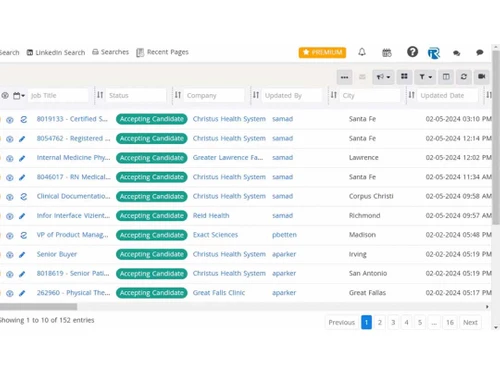Click Accepting Candidate badge for Senior Buyer
Image resolution: width=500 pixels, height=375 pixels.
tap(152, 254)
